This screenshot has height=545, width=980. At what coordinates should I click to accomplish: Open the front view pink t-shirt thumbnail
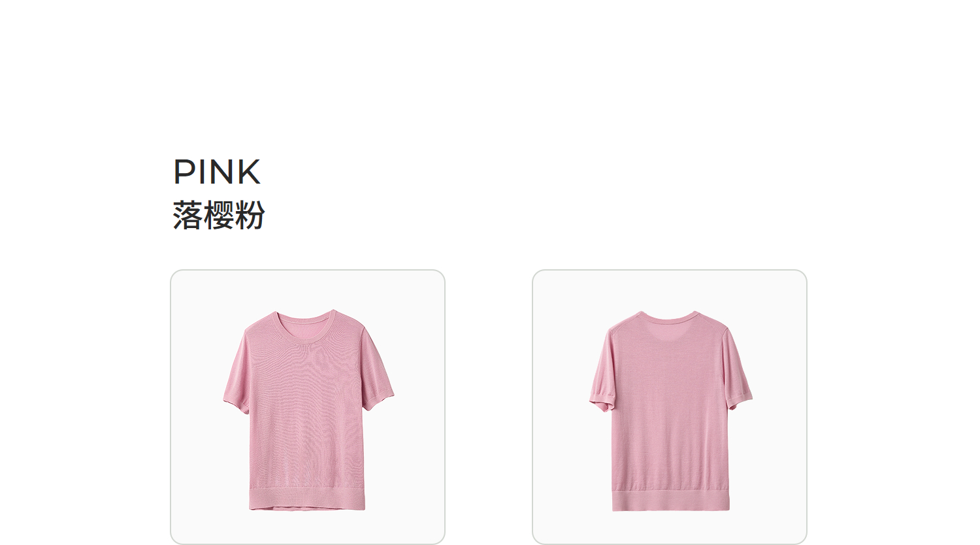(x=308, y=406)
